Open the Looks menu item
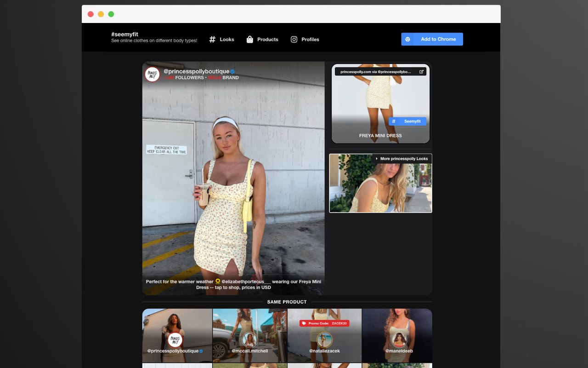This screenshot has width=588, height=368. [221, 40]
